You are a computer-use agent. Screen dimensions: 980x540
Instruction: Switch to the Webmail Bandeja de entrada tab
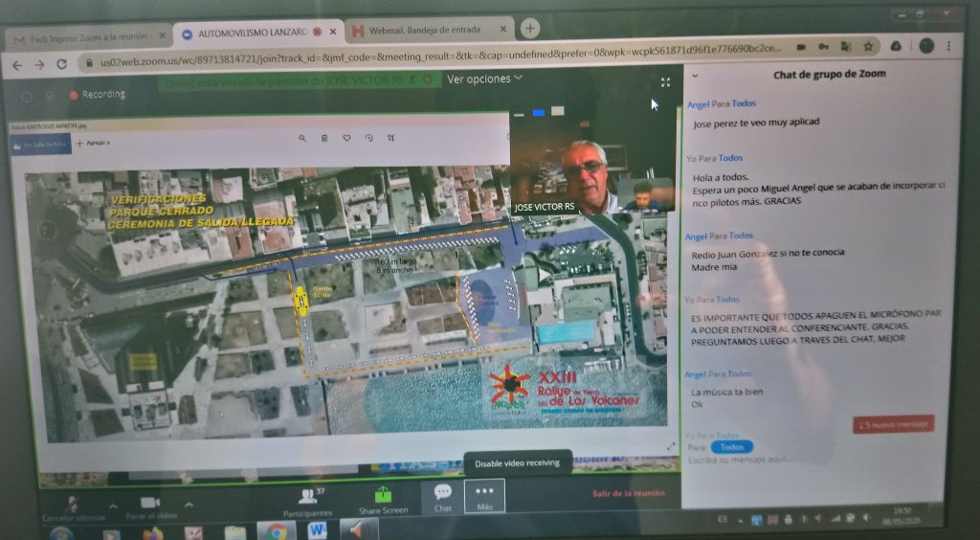tap(428, 32)
